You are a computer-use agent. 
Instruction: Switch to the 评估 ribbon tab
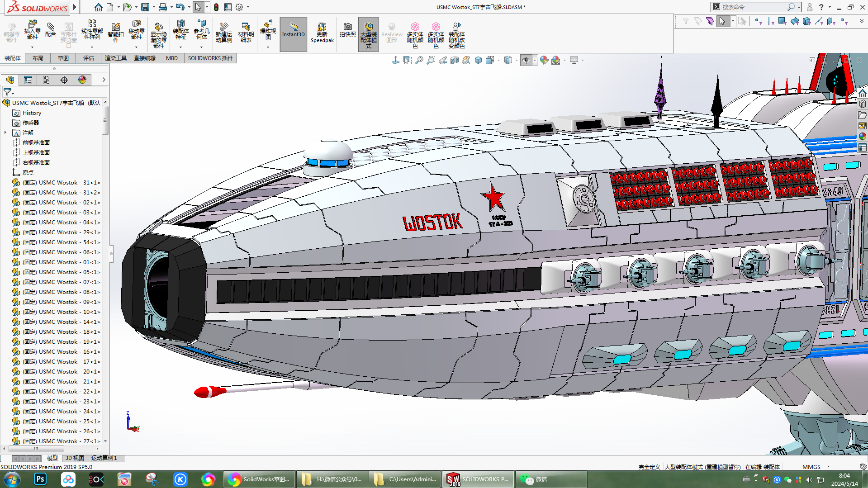[89, 58]
